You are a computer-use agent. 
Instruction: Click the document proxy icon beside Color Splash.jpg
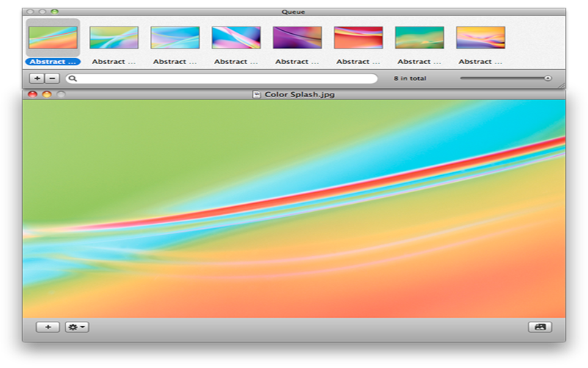(x=257, y=95)
